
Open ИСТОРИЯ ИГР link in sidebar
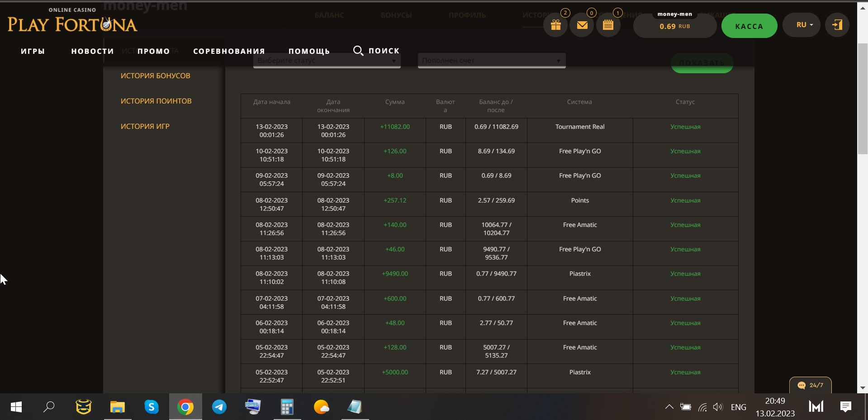145,127
